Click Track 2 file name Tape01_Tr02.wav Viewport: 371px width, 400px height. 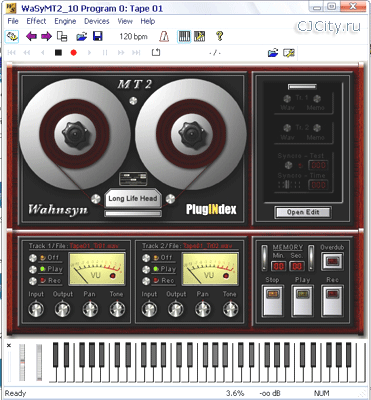(x=207, y=246)
